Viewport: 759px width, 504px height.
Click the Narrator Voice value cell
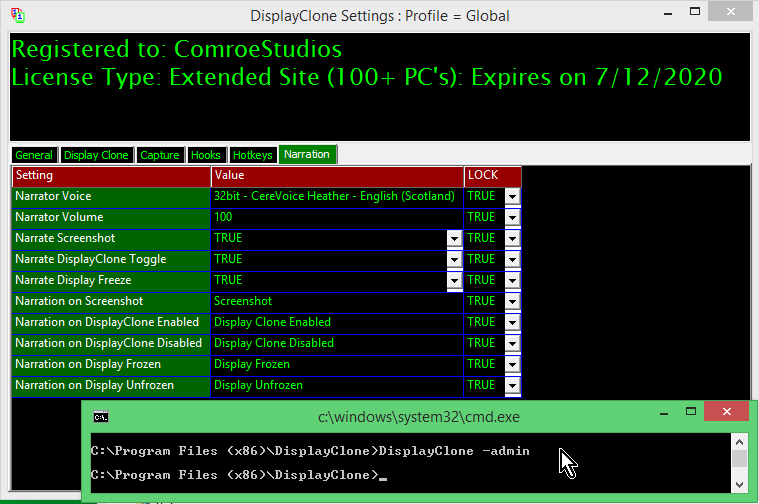click(x=337, y=196)
